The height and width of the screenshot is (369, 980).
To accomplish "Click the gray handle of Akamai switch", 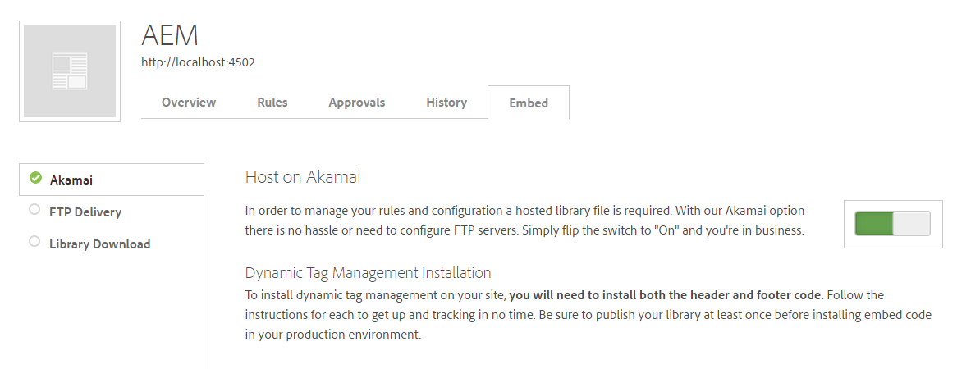I will coord(911,223).
